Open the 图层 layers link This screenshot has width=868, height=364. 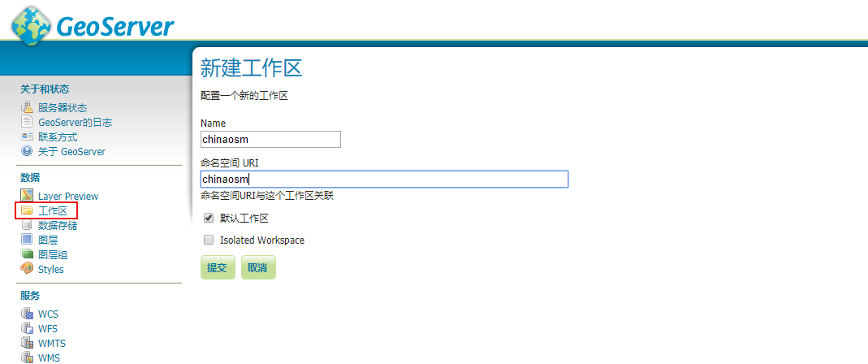[48, 240]
